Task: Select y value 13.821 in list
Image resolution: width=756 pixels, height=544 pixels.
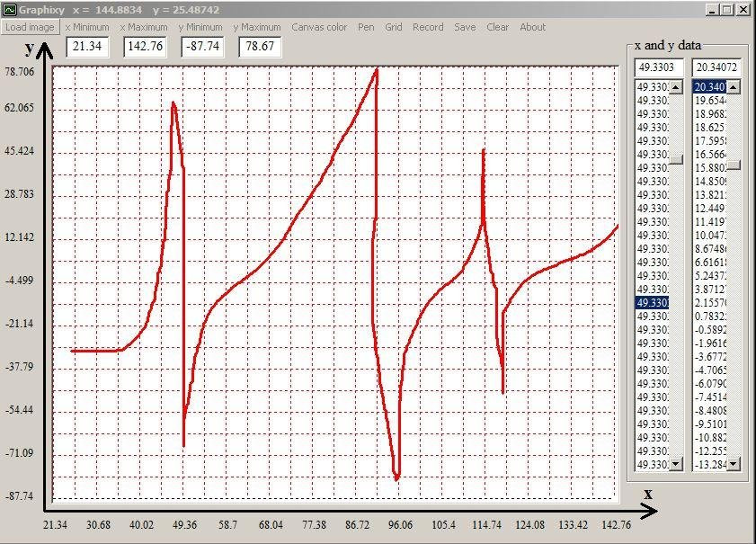Action: (710, 195)
